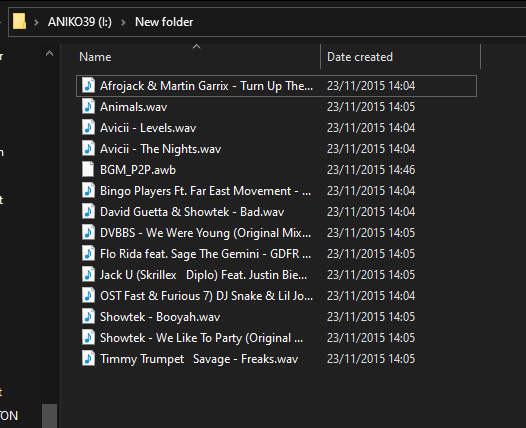Select file name Timmy Trumpet Savage - Freaks.wav

[x=199, y=359]
